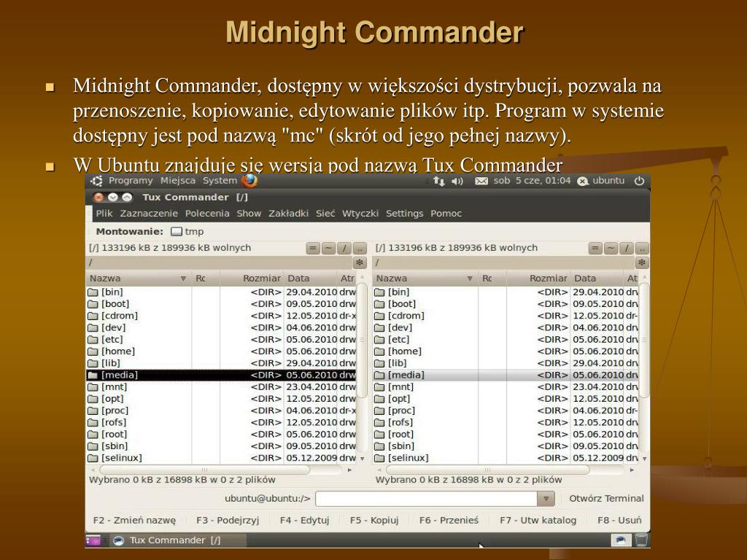The image size is (747, 560).
Task: Select [opt] row in right panel
Action: point(505,399)
